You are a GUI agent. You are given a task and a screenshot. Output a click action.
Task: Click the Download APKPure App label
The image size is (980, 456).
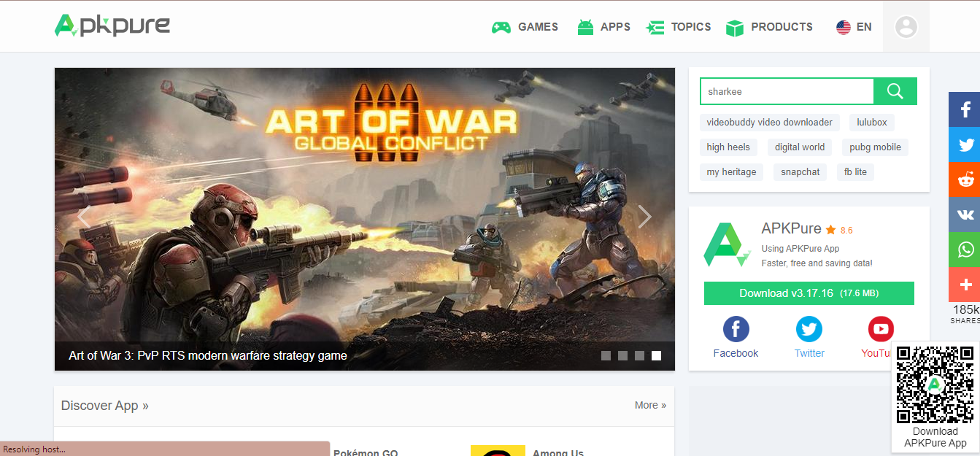(x=935, y=437)
